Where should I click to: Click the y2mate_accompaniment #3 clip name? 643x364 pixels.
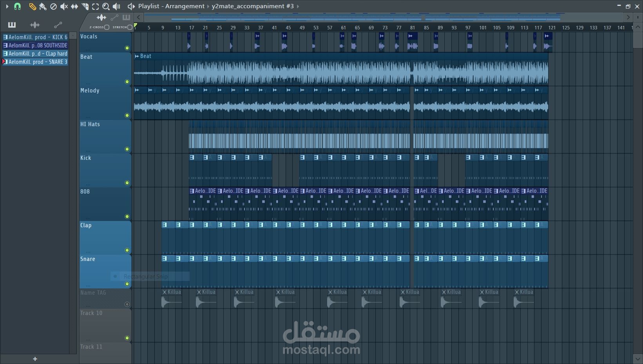click(253, 6)
